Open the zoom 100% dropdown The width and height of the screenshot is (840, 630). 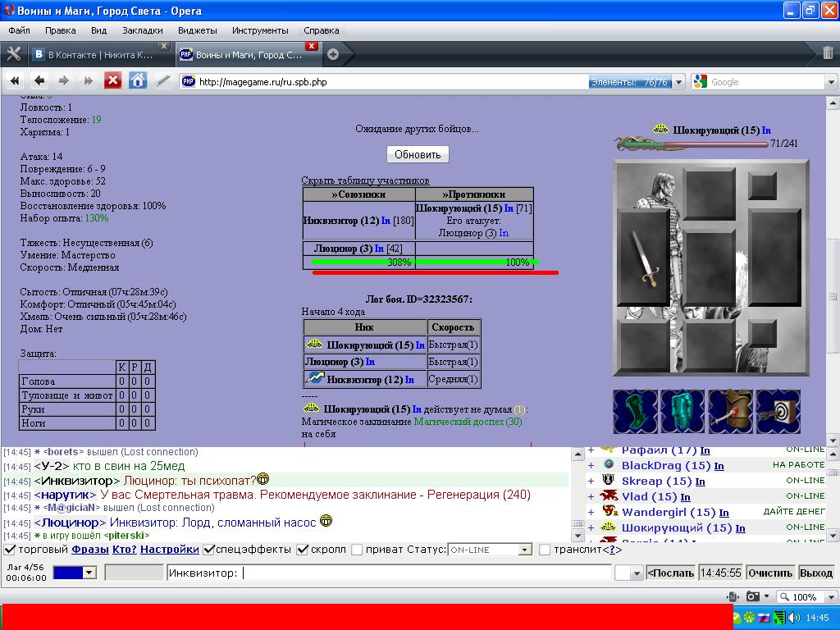click(832, 597)
